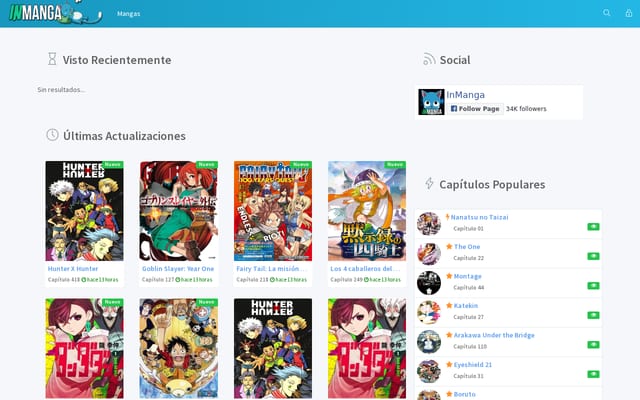Click 'Capítulo 31' under Eyeshield 21
Viewport: 640px width, 400px height.
click(x=469, y=376)
